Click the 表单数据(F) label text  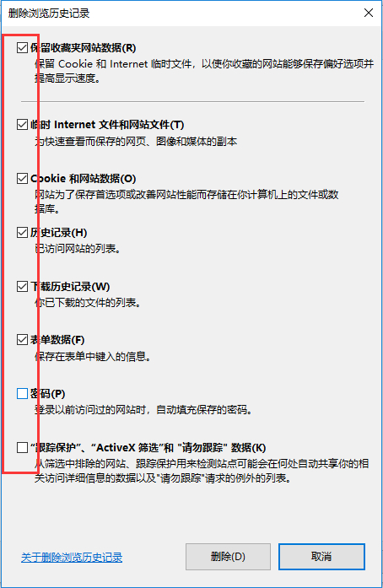57,340
